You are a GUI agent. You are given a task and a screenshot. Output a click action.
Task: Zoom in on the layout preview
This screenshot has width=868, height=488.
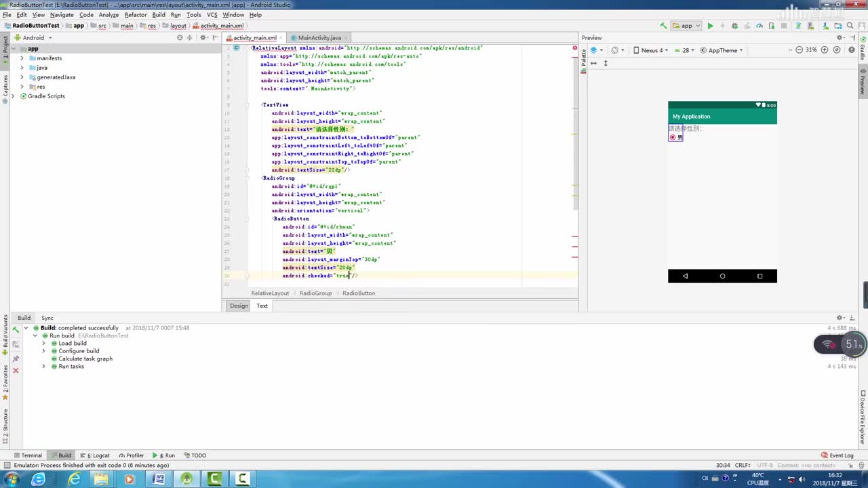825,49
